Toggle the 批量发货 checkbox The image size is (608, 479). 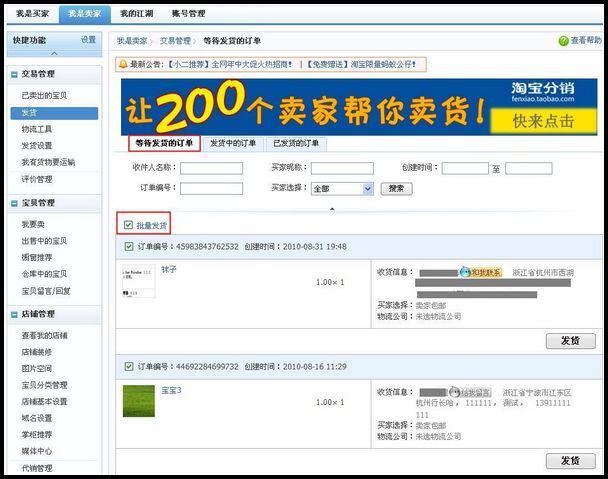pyautogui.click(x=128, y=225)
